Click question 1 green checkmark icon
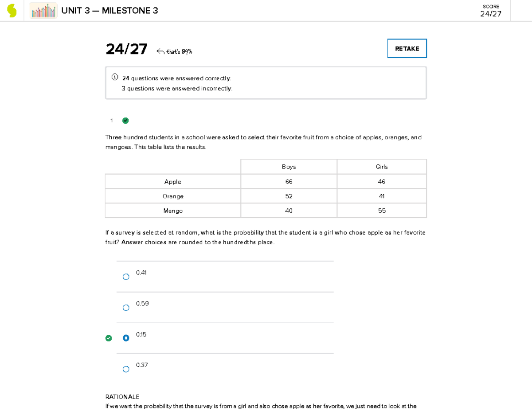Screen dimensions: 532x411 125,121
